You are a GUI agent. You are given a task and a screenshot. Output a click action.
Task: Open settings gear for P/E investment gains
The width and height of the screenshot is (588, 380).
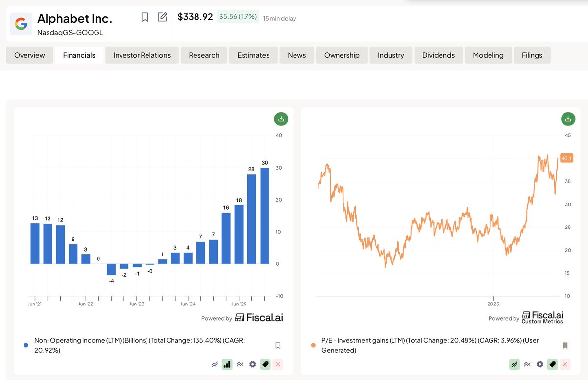(539, 364)
